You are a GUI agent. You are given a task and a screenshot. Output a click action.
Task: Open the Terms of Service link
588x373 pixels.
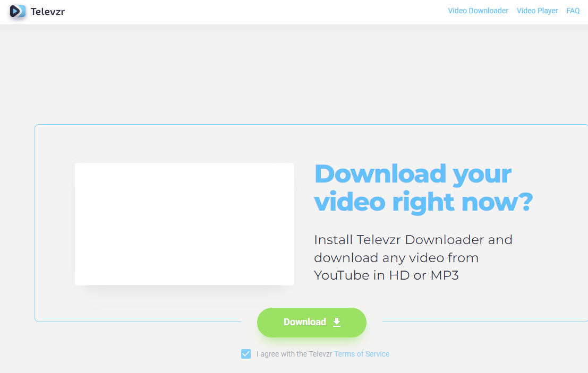click(362, 354)
